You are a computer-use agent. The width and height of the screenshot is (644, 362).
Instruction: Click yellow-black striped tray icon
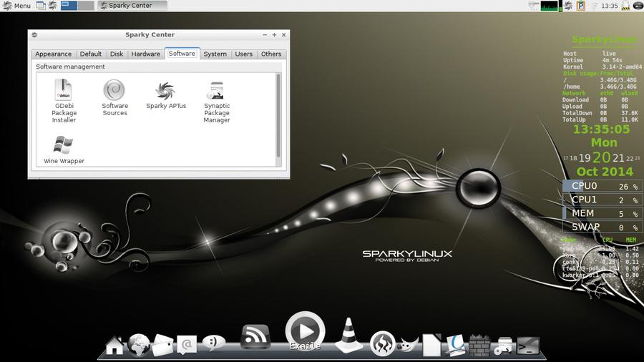[x=625, y=6]
